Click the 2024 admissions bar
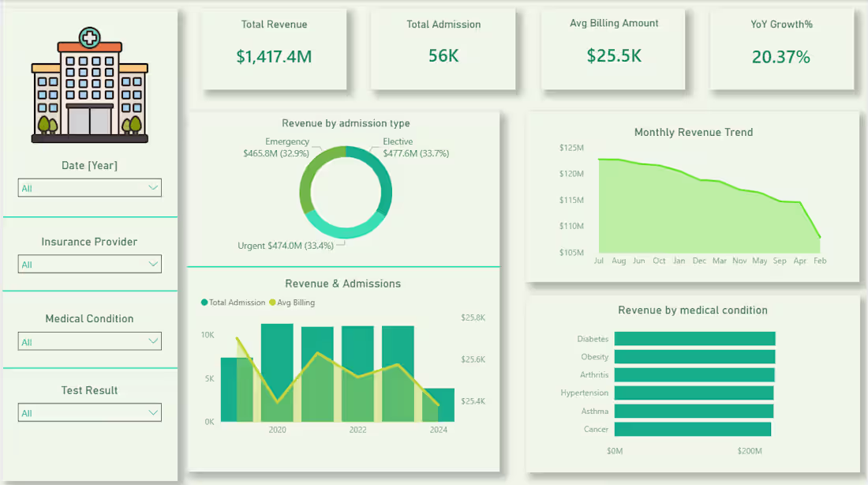This screenshot has width=868, height=485. (439, 404)
